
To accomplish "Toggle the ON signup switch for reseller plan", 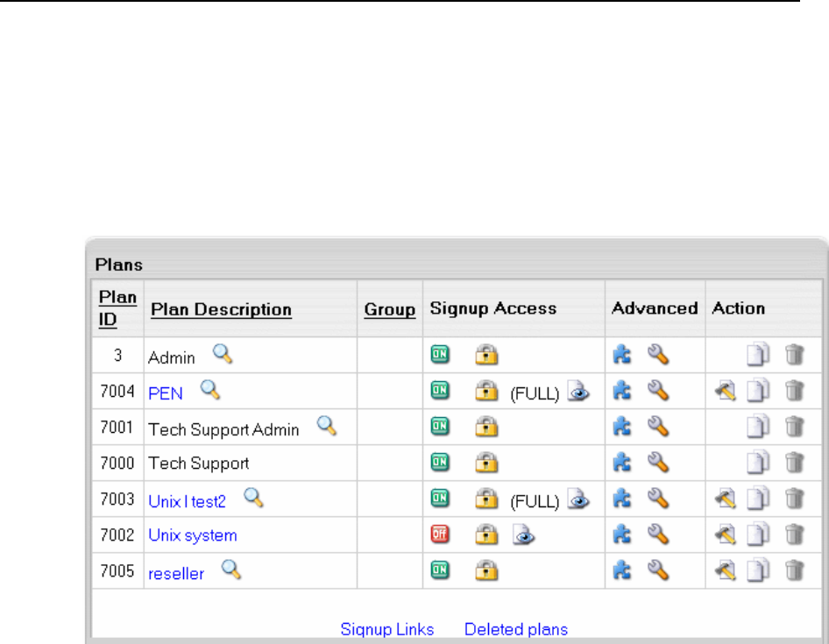I will (439, 571).
